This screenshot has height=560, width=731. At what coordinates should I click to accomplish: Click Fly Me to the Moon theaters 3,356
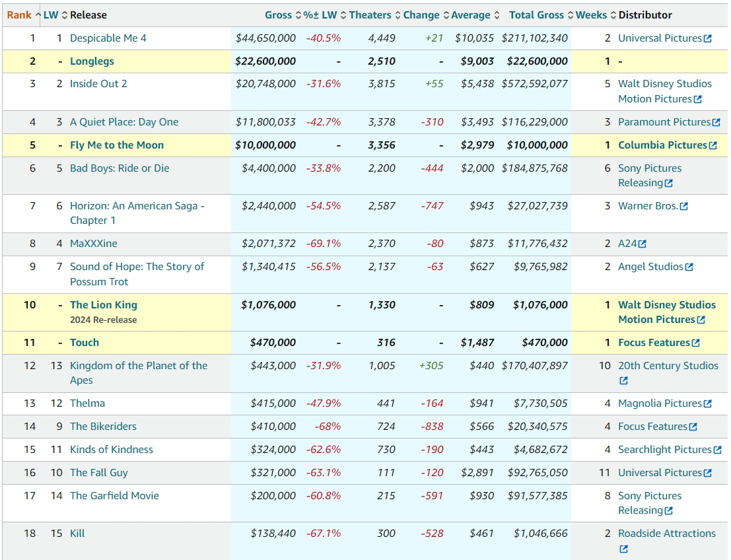382,145
